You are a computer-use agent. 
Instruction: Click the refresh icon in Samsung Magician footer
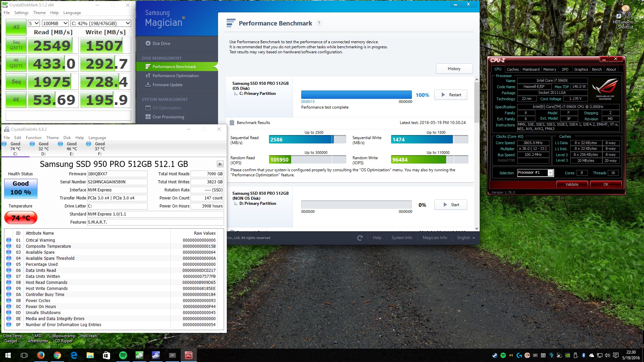pos(360,238)
